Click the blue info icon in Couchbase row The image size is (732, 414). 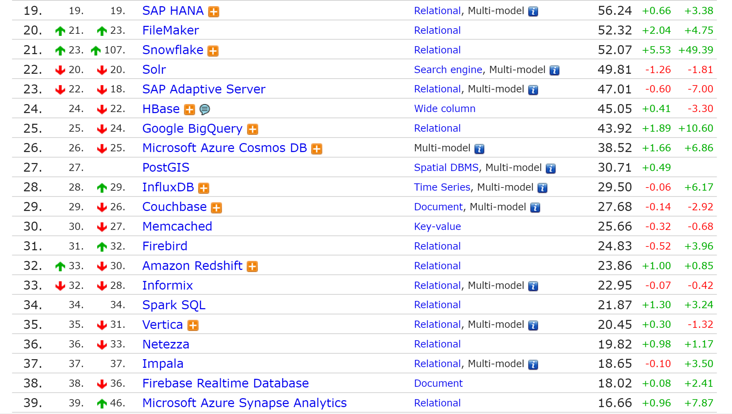point(535,208)
